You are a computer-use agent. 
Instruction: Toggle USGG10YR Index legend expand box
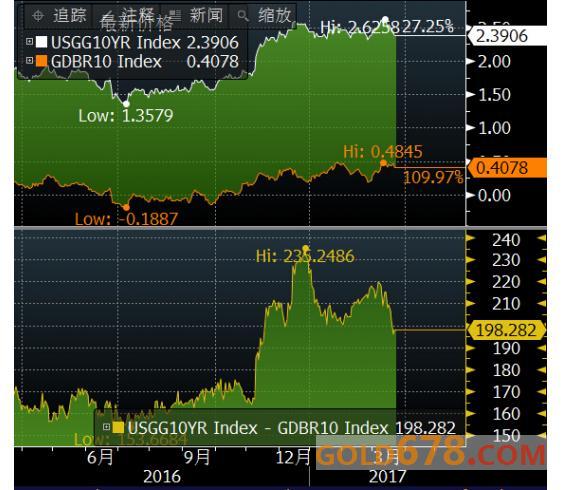point(30,42)
